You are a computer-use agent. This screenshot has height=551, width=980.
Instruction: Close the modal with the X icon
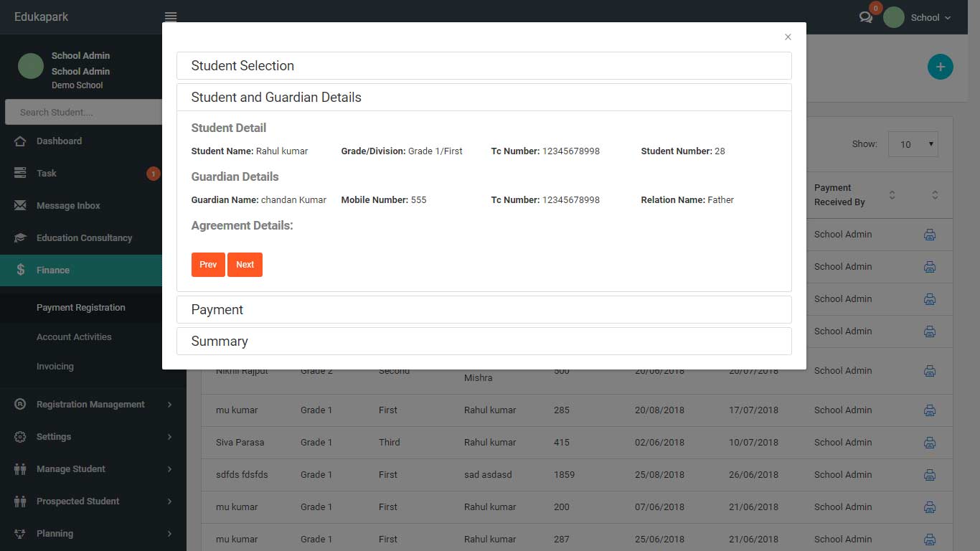[788, 37]
